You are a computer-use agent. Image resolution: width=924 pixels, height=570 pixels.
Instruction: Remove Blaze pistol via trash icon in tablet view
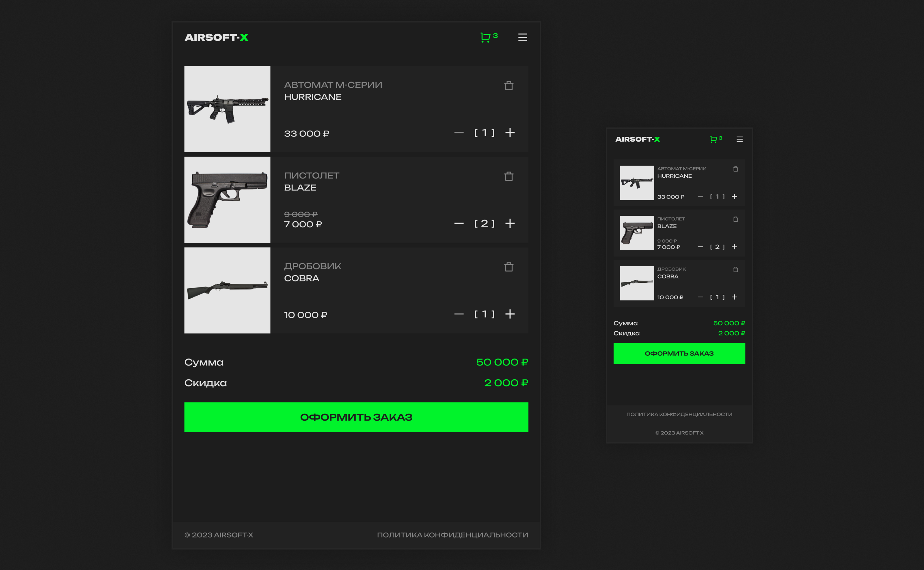click(508, 177)
